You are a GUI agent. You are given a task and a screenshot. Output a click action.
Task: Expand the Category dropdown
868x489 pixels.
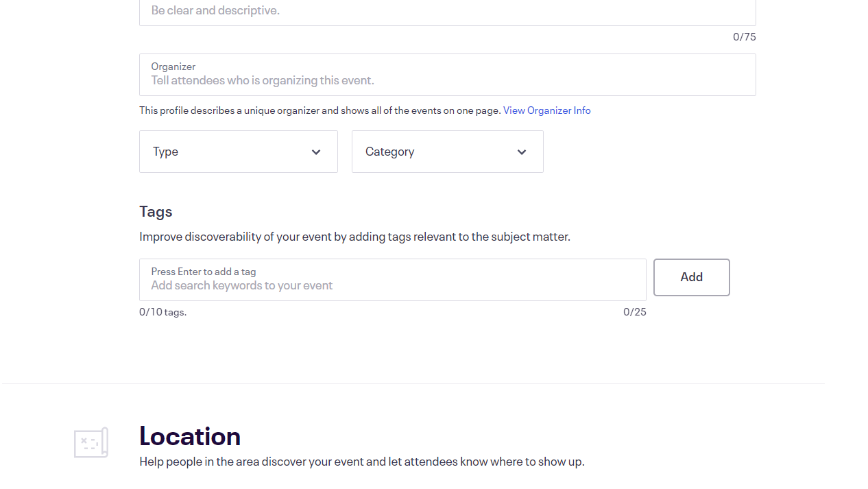pyautogui.click(x=447, y=152)
